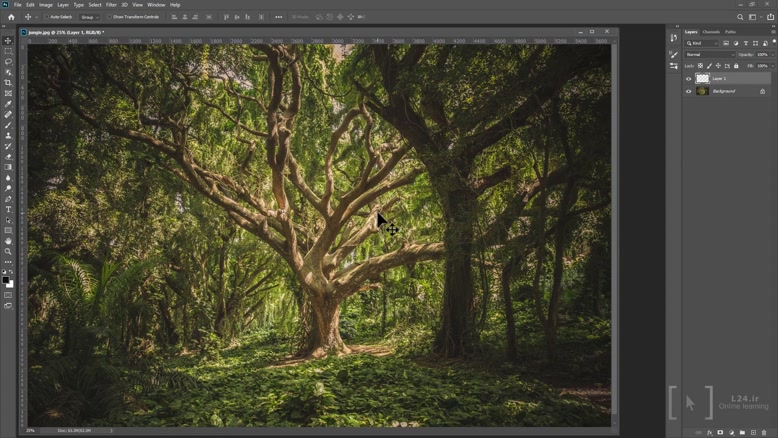Switch to the Channels tab
The height and width of the screenshot is (438, 778).
click(x=711, y=32)
